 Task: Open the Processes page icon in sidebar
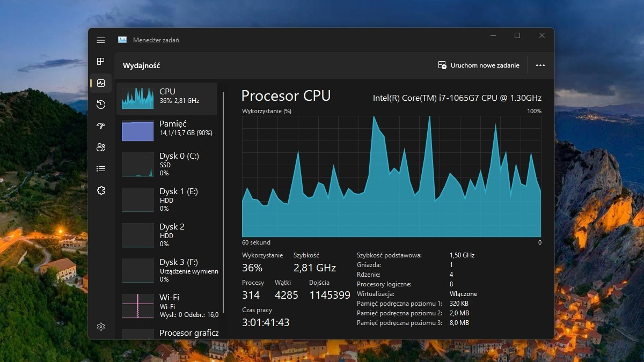pyautogui.click(x=101, y=62)
